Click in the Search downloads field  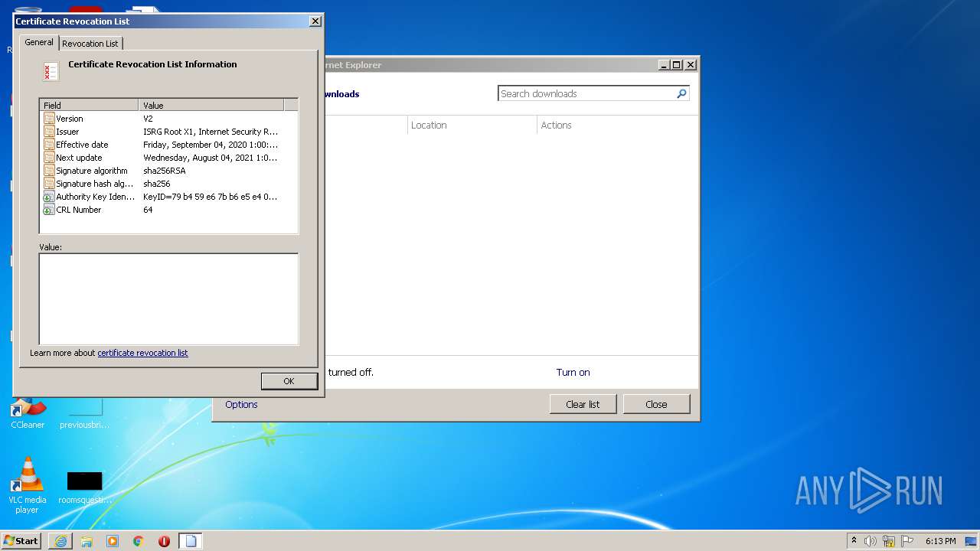tap(586, 93)
